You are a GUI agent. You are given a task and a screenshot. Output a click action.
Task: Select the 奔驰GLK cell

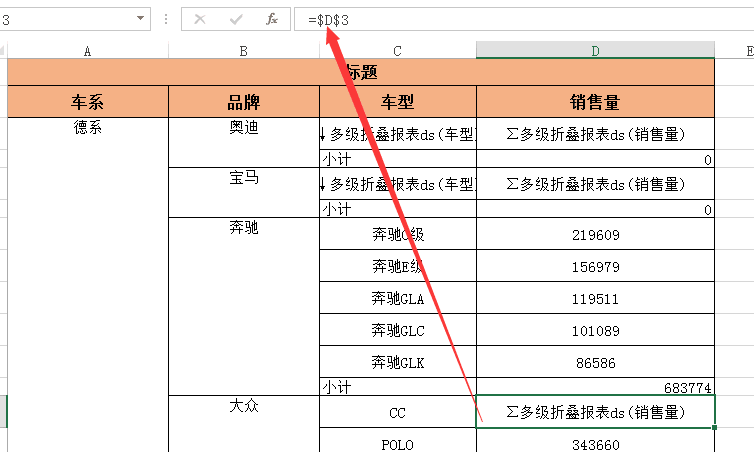click(398, 362)
